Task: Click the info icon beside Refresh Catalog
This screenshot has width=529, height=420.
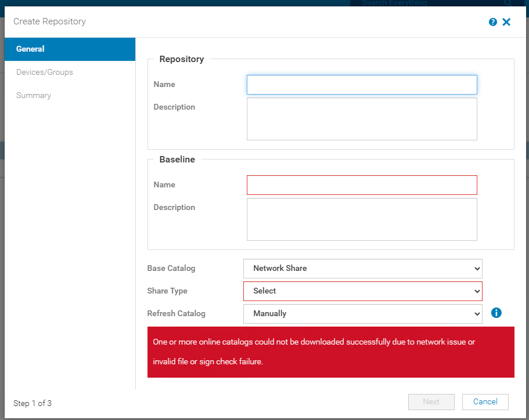Action: [x=496, y=313]
